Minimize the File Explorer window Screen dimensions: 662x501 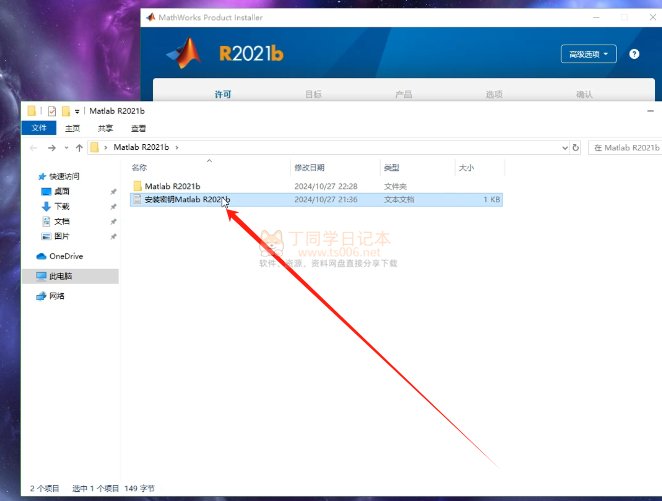tap(650, 111)
